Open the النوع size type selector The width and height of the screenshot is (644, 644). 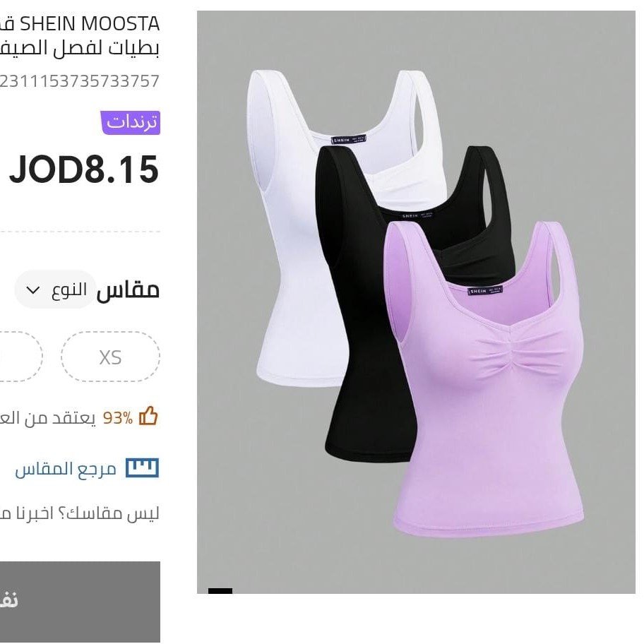[56, 290]
